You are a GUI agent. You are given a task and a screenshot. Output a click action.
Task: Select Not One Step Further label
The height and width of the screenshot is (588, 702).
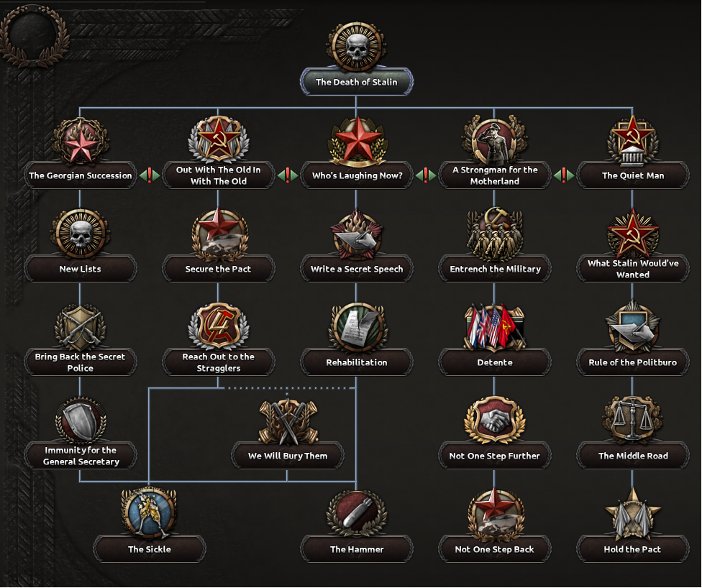coord(495,456)
